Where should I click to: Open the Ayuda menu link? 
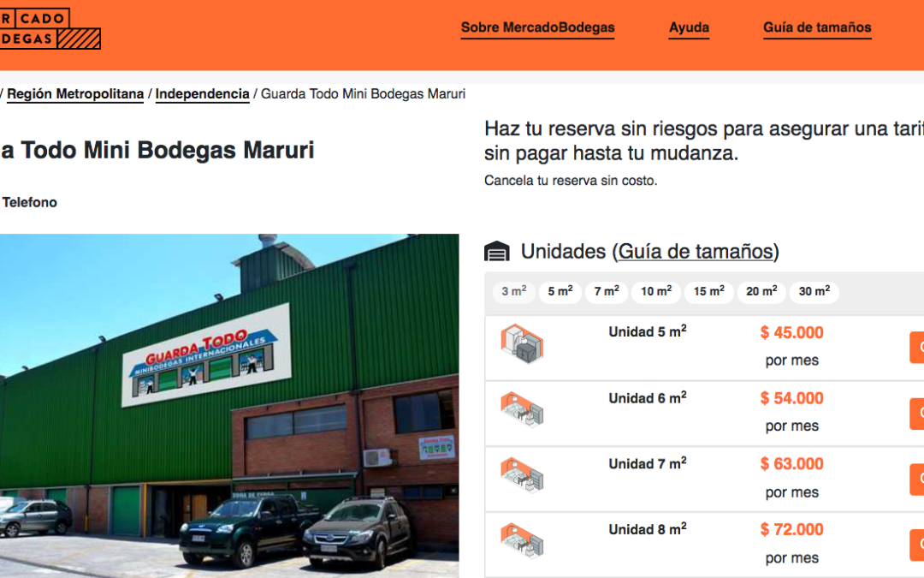(689, 27)
